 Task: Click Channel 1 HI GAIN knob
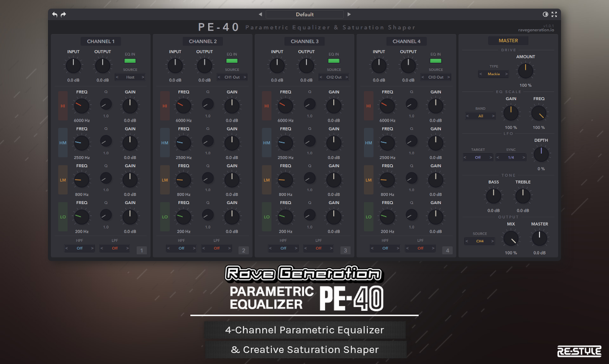[130, 106]
